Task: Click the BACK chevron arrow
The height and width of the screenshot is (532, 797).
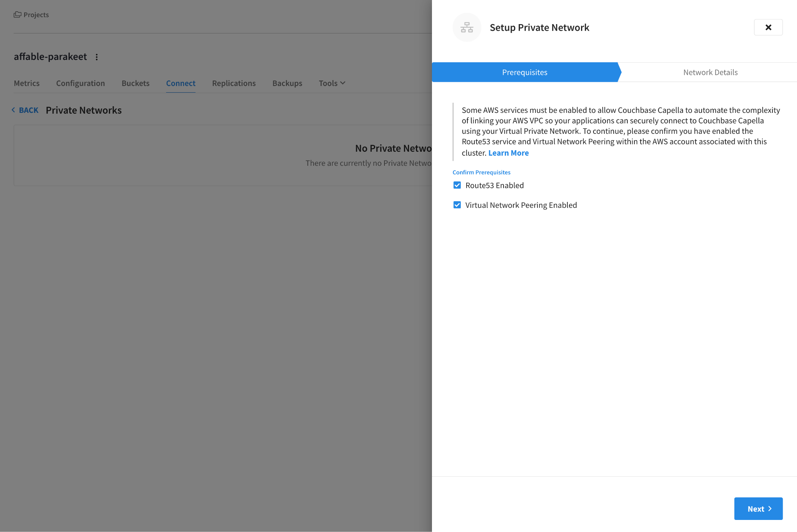Action: click(13, 110)
